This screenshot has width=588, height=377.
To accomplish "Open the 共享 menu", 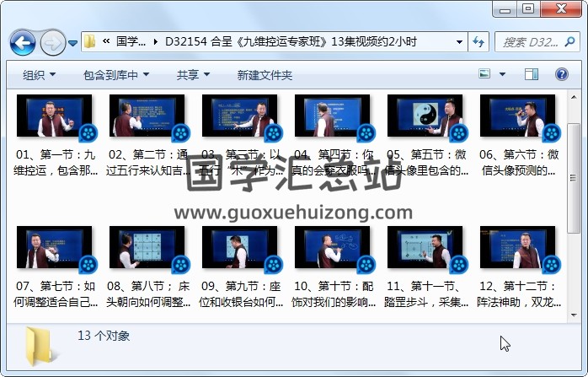I will tap(193, 75).
